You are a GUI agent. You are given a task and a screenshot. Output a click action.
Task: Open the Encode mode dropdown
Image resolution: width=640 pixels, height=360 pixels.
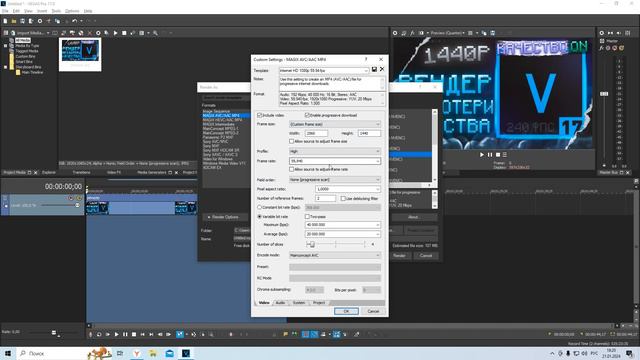click(335, 255)
